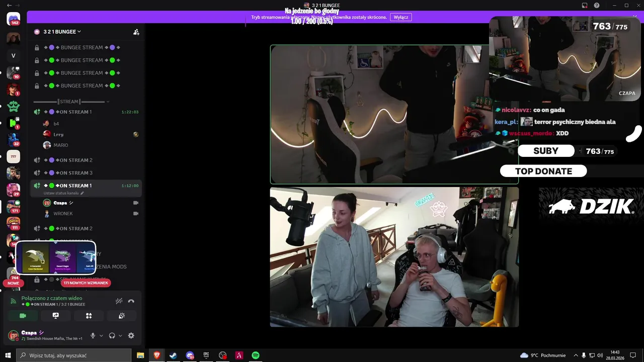Collapse the STREAM category

coord(70,102)
